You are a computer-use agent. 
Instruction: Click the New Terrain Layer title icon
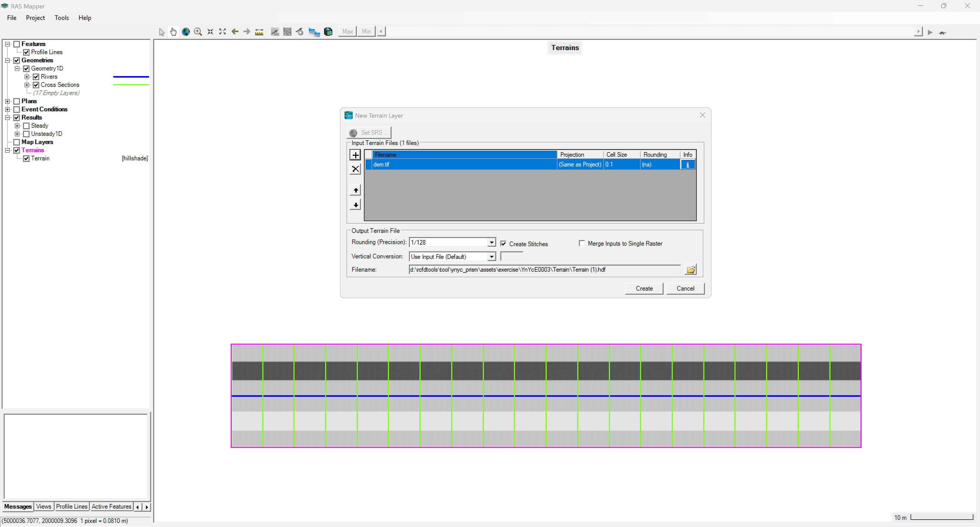tap(348, 115)
